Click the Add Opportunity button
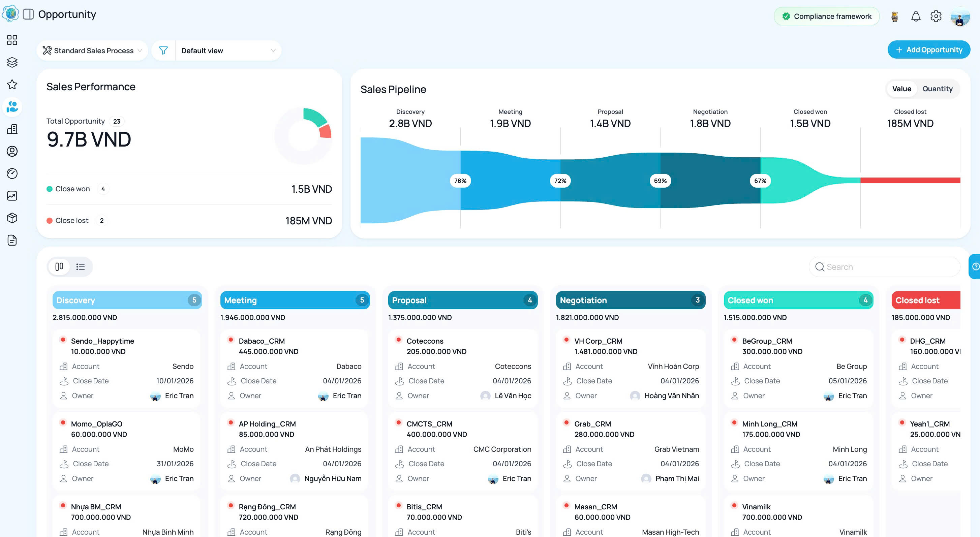 tap(929, 50)
